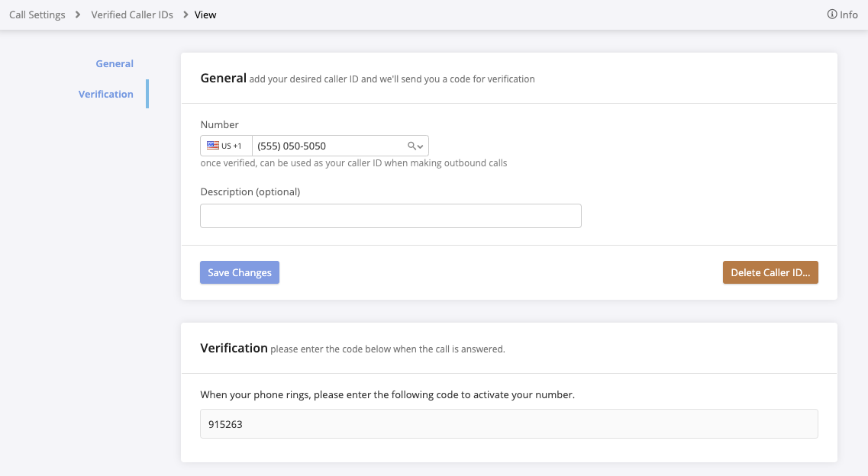Select the View breadcrumb item
Viewport: 868px width, 476px height.
pos(205,14)
